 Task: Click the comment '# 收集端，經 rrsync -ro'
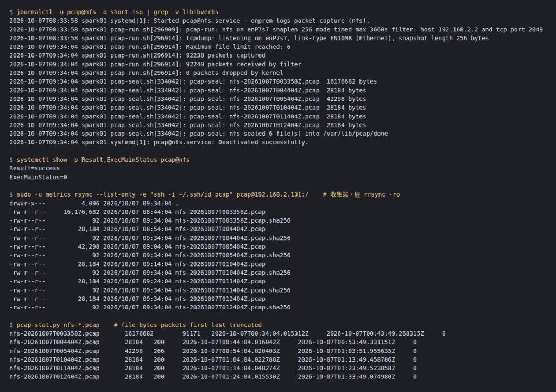[x=361, y=194]
